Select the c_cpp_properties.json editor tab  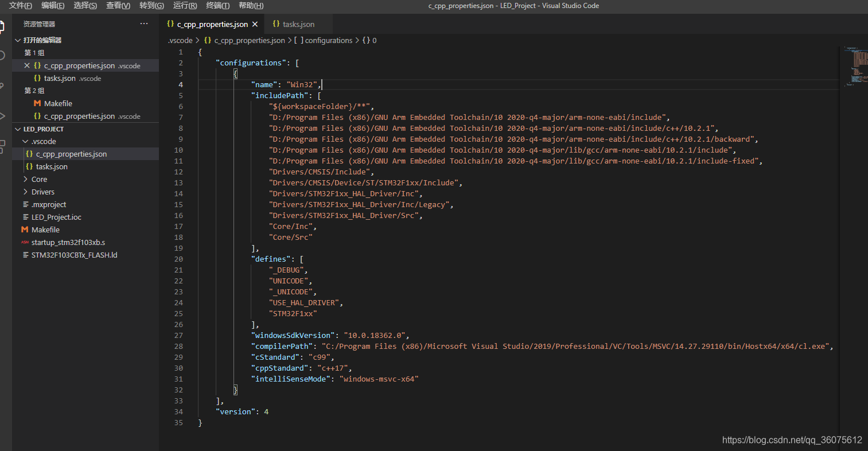pos(212,24)
